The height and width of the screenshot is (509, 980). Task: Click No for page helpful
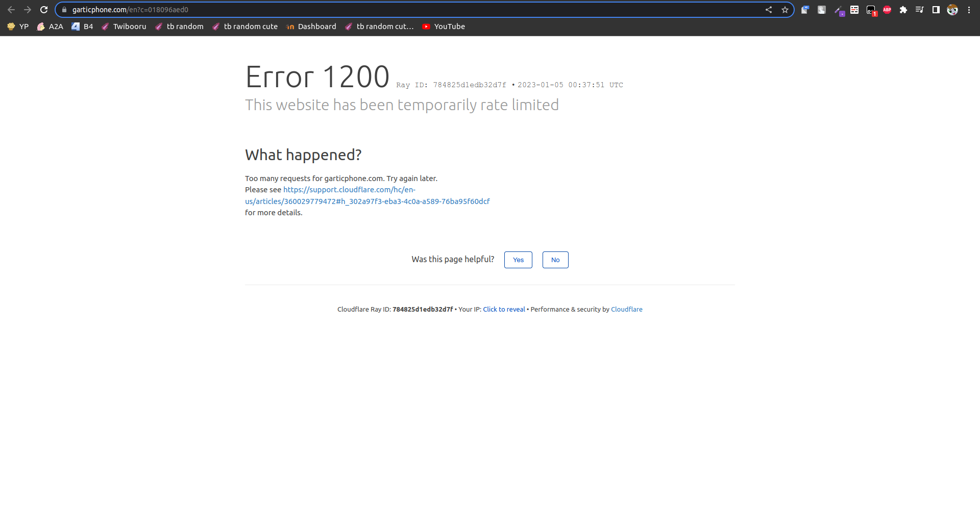point(555,260)
